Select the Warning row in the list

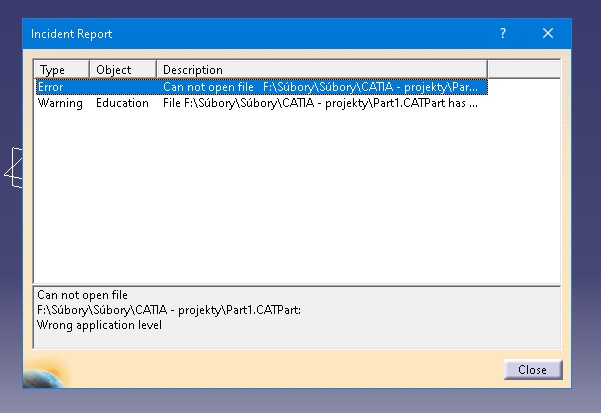262,103
